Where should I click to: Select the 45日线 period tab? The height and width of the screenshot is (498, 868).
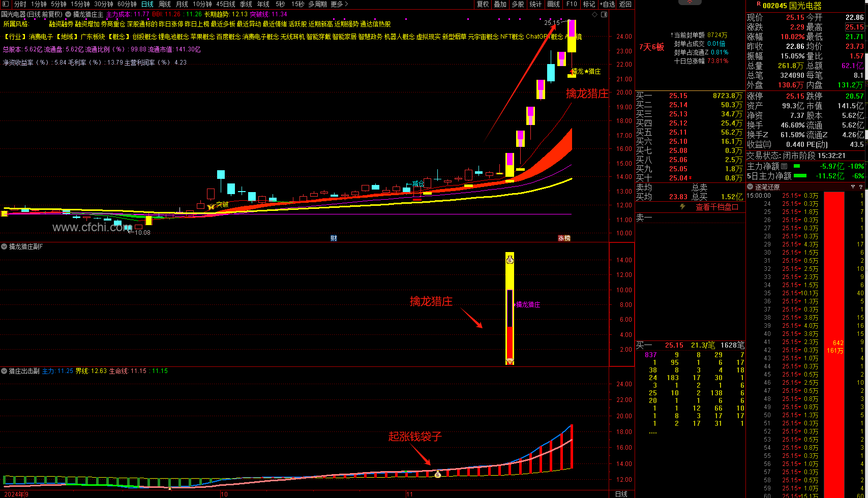pyautogui.click(x=225, y=4)
